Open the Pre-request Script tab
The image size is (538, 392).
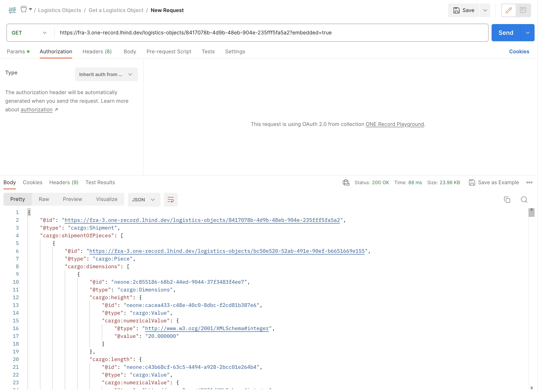169,52
